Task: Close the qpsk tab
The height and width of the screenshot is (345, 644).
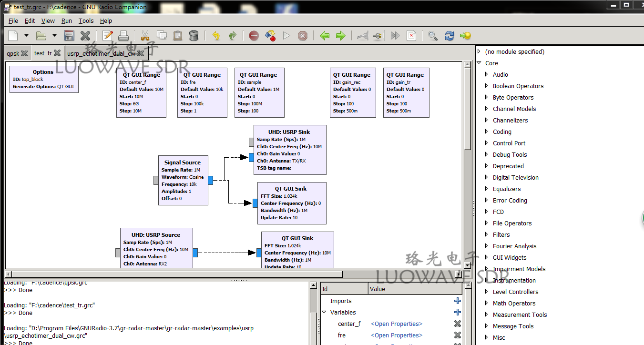Action: pos(24,53)
